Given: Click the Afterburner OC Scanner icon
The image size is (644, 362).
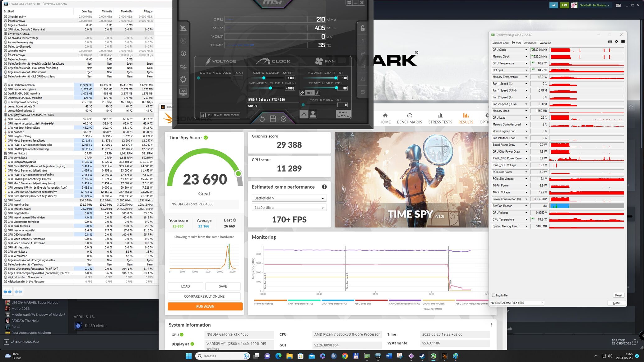Looking at the screenshot, I should point(183,66).
